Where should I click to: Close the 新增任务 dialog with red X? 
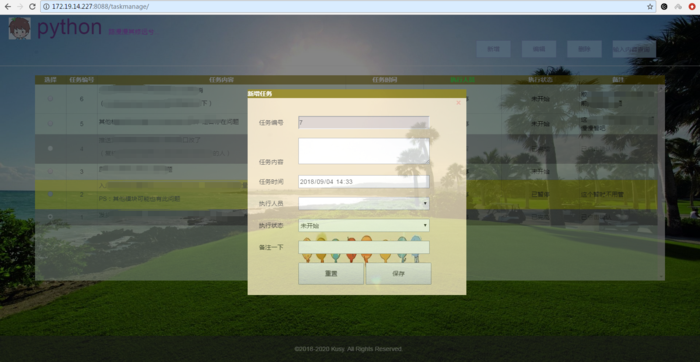tap(458, 103)
